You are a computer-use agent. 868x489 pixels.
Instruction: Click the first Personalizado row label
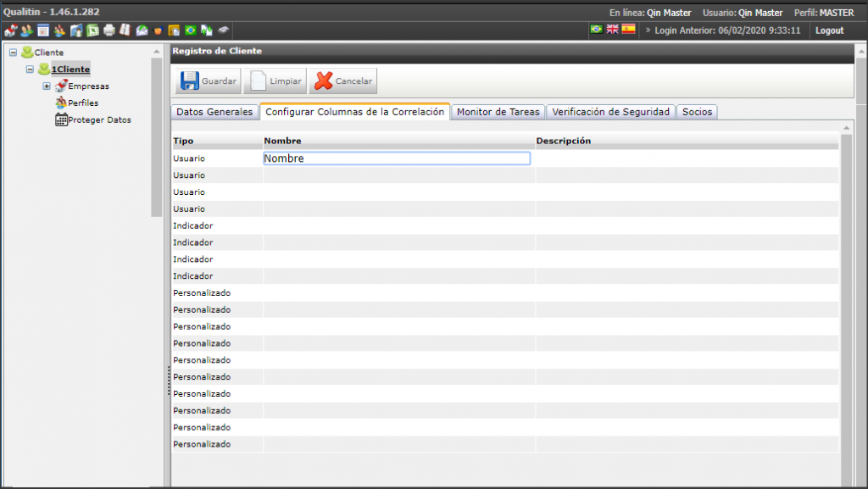(202, 292)
